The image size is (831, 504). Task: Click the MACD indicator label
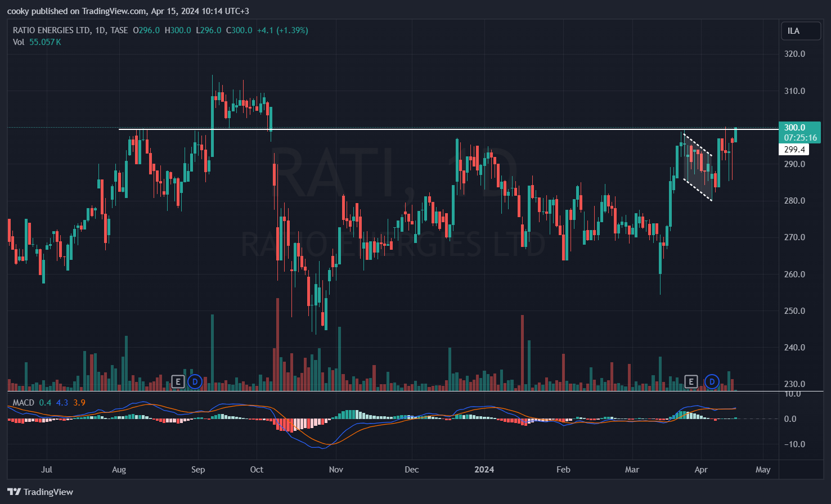click(x=24, y=403)
